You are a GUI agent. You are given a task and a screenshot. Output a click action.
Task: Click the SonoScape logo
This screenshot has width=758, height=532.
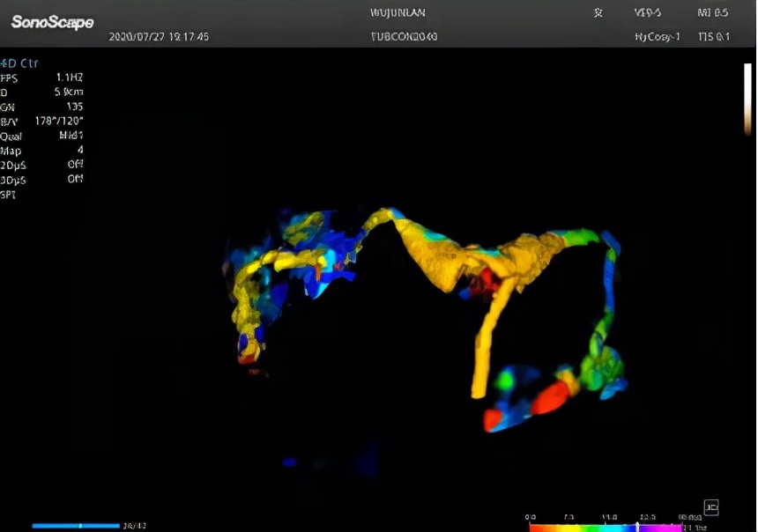point(52,22)
